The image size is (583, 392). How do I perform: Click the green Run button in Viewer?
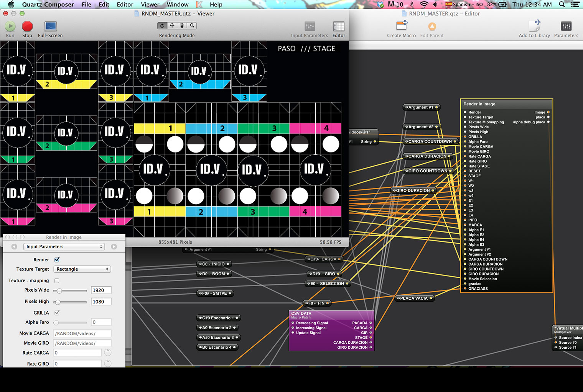pos(10,26)
